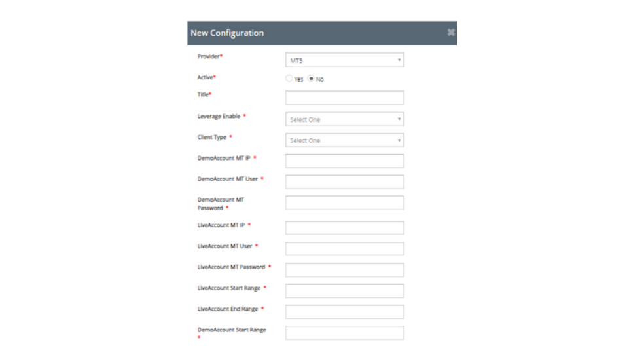644x359 pixels.
Task: Click the Client Type label text
Action: (x=213, y=137)
